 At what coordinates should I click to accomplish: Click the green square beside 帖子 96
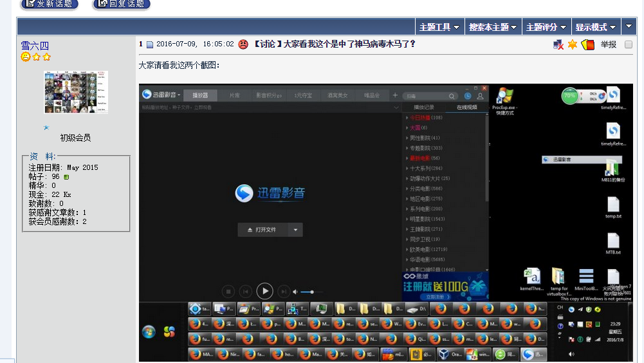[66, 177]
